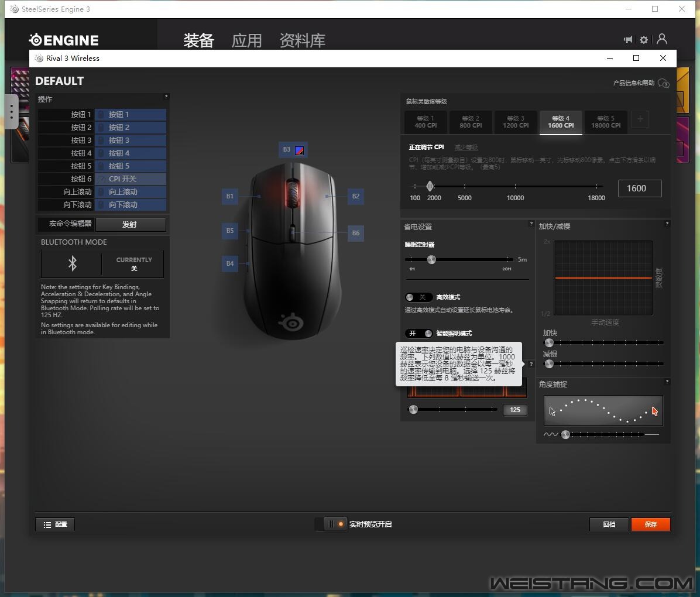The height and width of the screenshot is (597, 700).
Task: Click the polling rate slider handle
Action: pyautogui.click(x=413, y=410)
